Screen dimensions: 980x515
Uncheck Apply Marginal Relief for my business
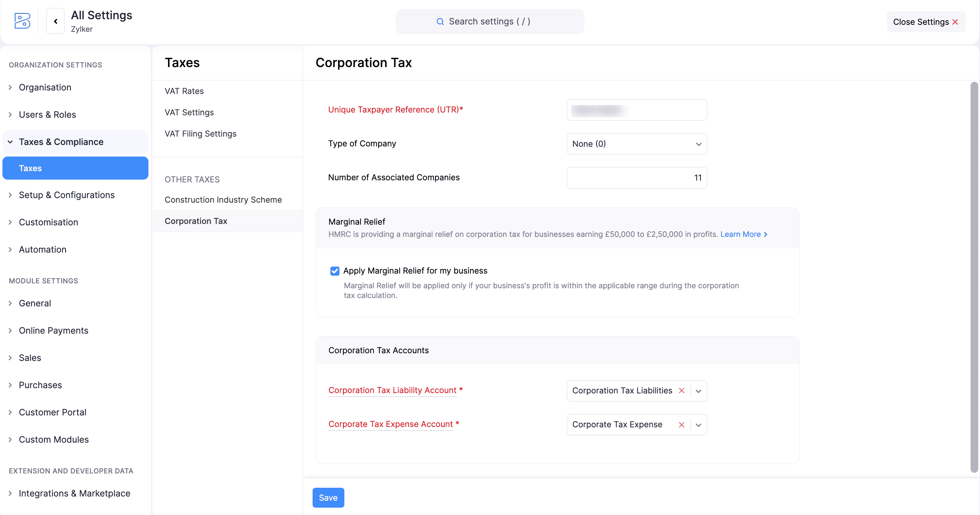pyautogui.click(x=334, y=271)
